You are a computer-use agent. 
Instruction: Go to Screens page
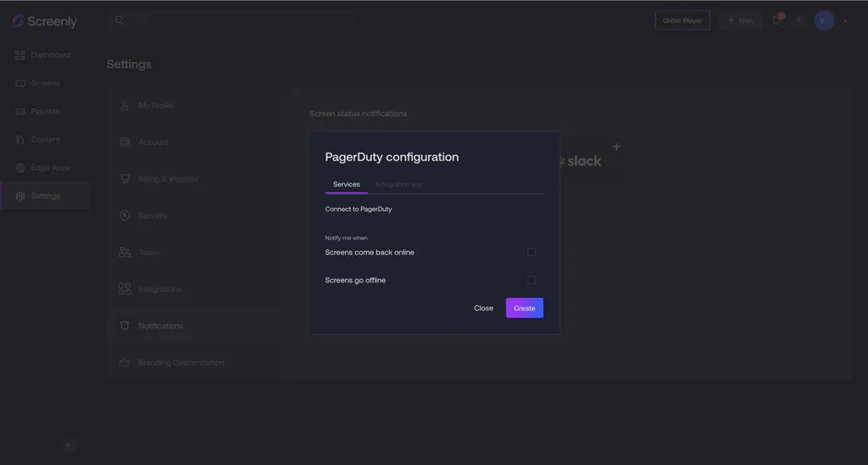point(46,83)
